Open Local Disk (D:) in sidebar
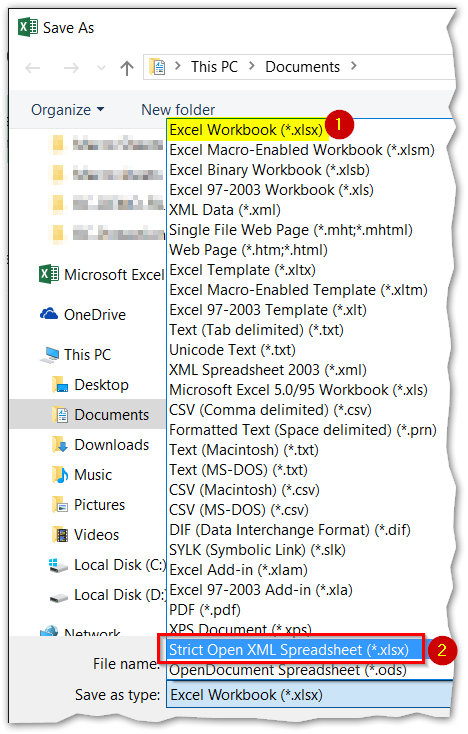Screen dimensions: 468x734 click(x=120, y=595)
